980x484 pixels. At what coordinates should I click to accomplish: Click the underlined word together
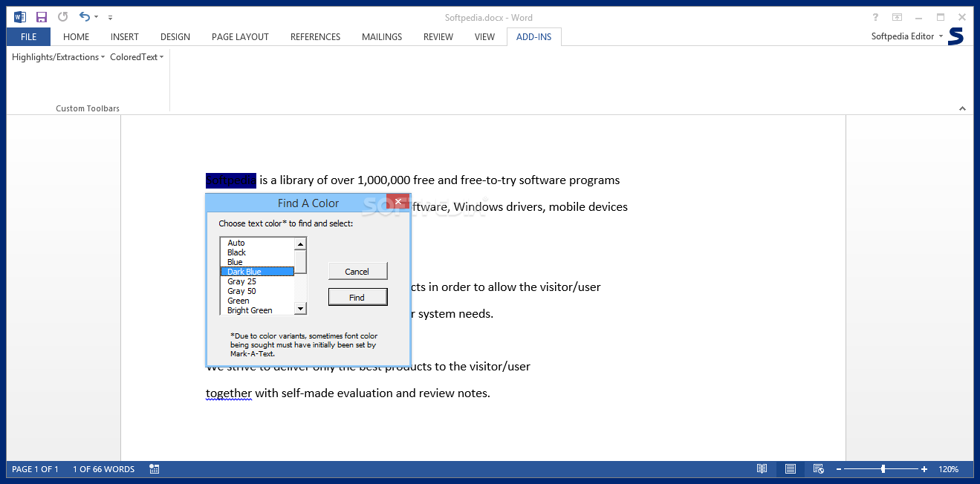(229, 393)
